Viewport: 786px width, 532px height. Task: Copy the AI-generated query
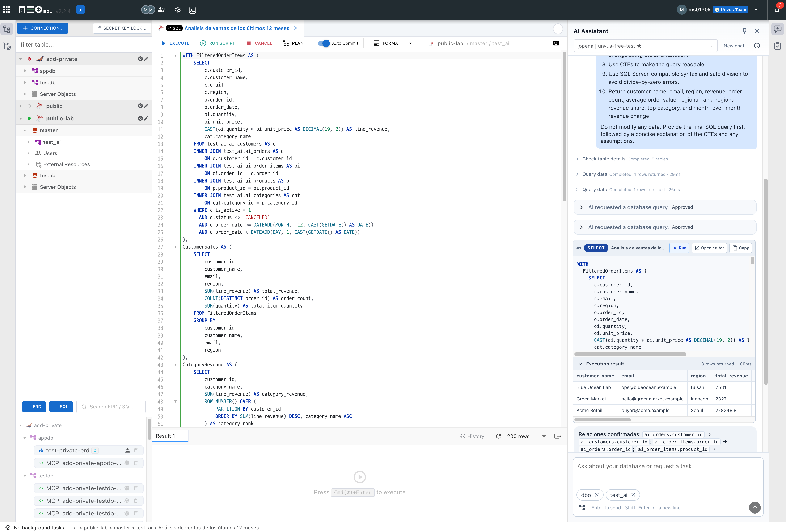point(741,248)
